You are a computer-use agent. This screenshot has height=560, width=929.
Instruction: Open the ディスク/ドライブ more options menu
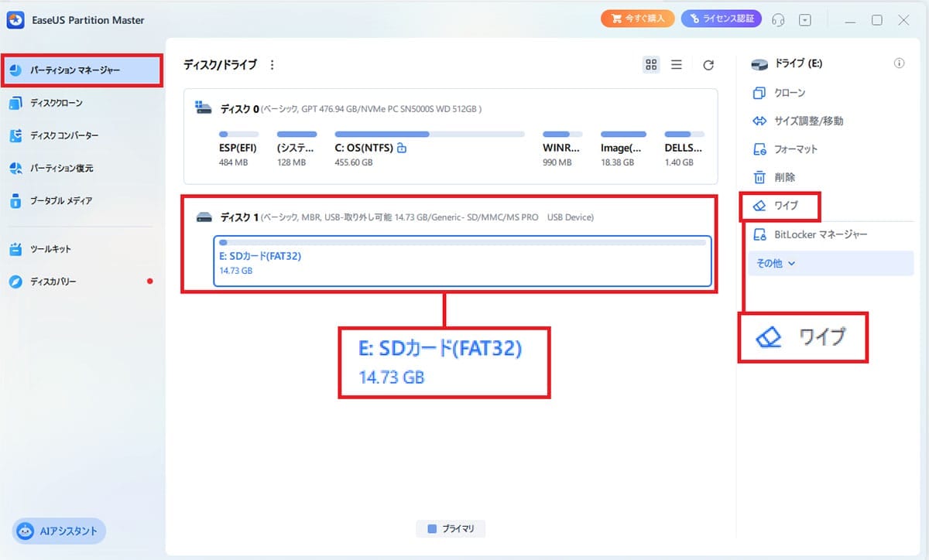point(272,65)
